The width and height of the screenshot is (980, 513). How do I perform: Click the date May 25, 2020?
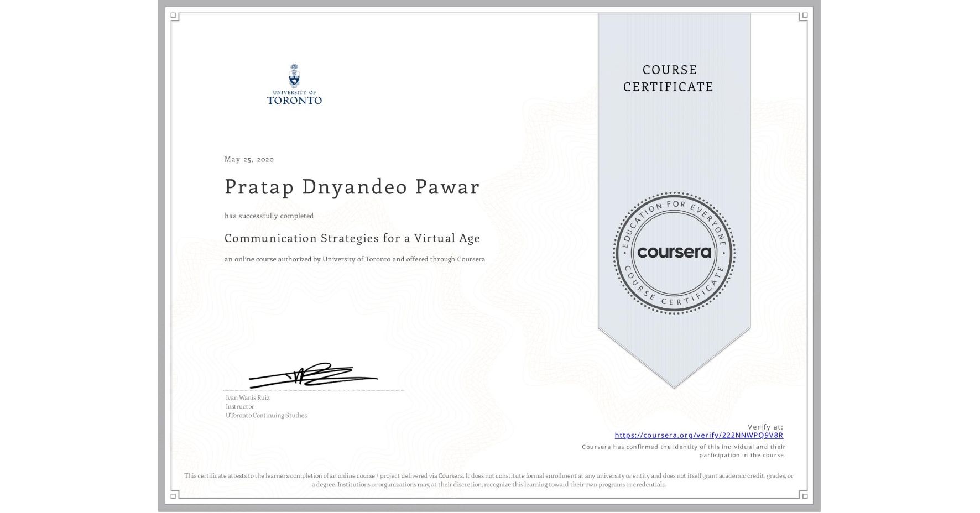click(249, 159)
